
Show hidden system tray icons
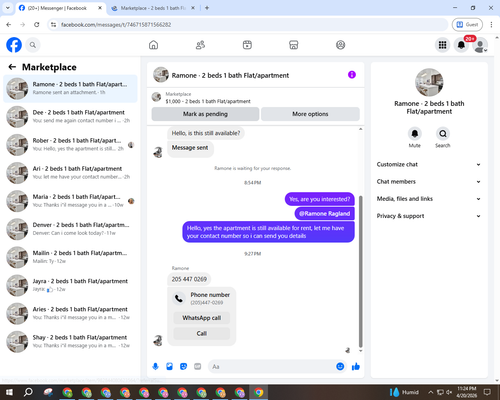(x=430, y=392)
